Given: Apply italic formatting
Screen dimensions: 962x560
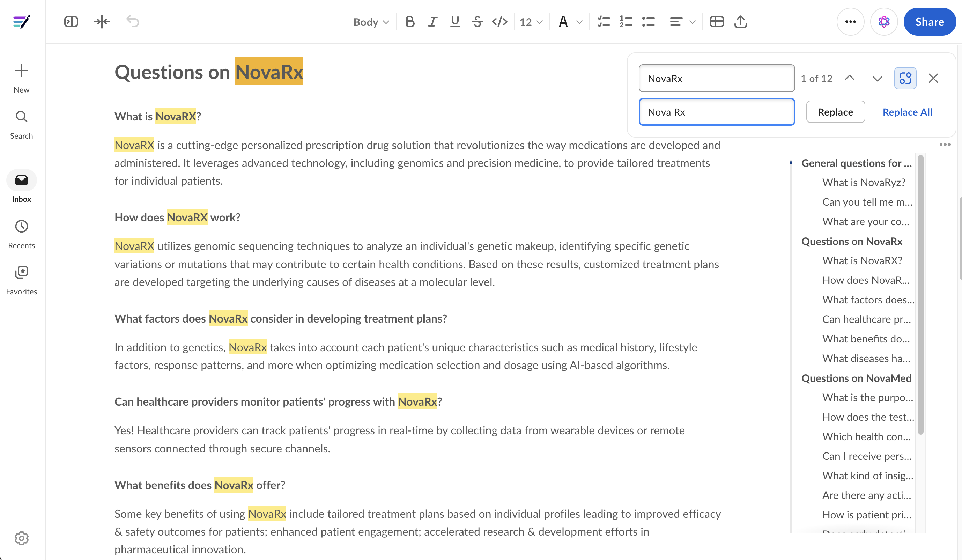Looking at the screenshot, I should pos(432,22).
